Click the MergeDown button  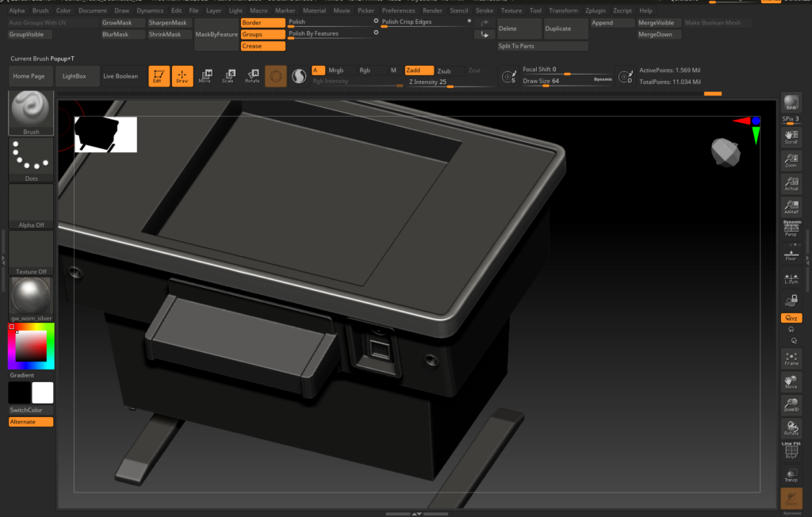pos(659,34)
